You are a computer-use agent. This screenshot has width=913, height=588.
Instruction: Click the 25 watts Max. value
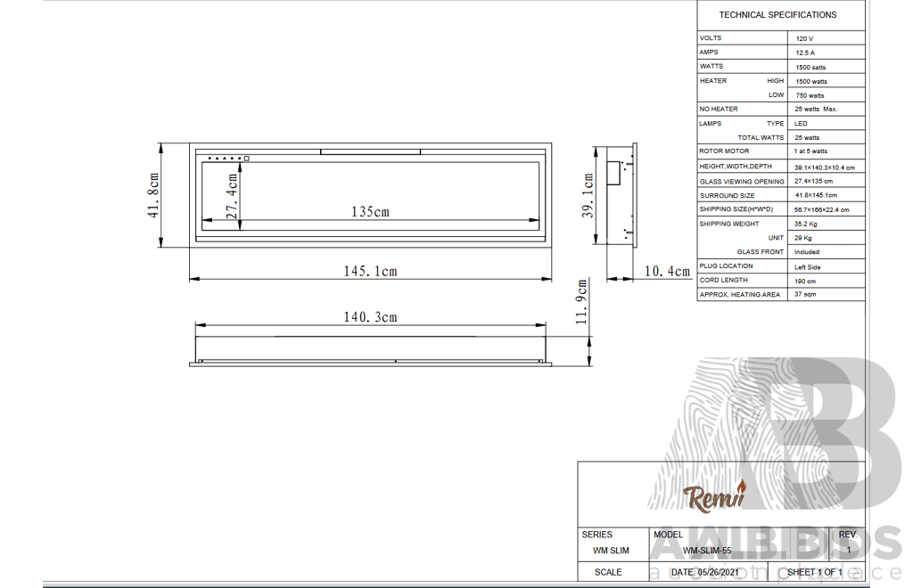click(x=816, y=109)
